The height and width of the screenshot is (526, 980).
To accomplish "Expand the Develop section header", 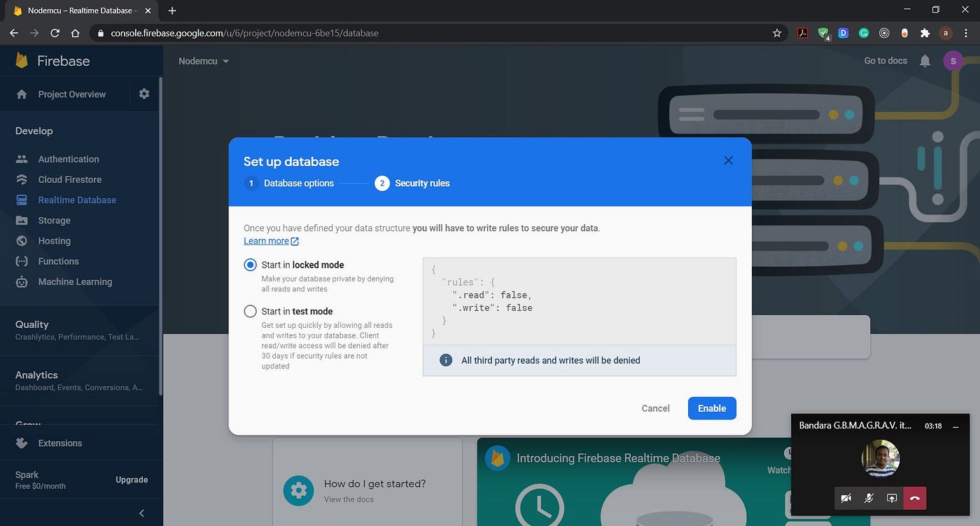I will pos(34,131).
